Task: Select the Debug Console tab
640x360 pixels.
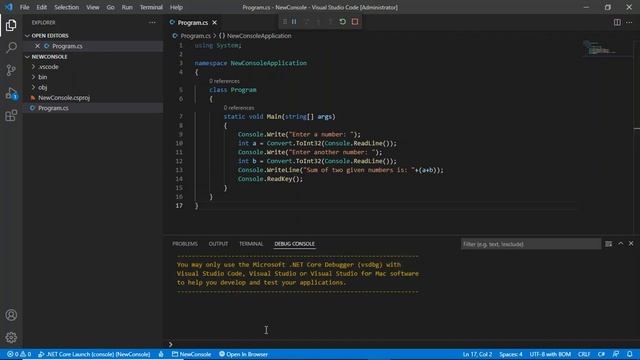Action: (x=294, y=244)
